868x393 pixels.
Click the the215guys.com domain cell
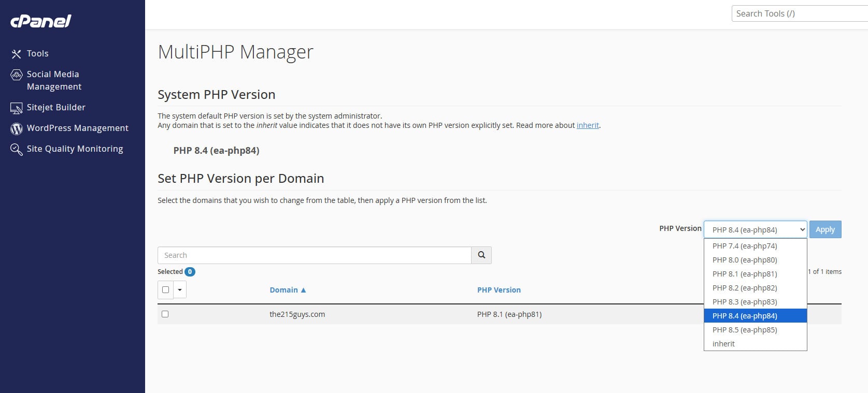tap(297, 314)
